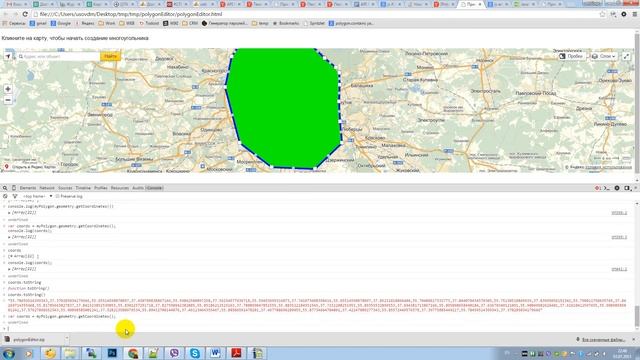The width and height of the screenshot is (640, 360).
Task: Click the terms of use link on map
Action: coord(609,167)
